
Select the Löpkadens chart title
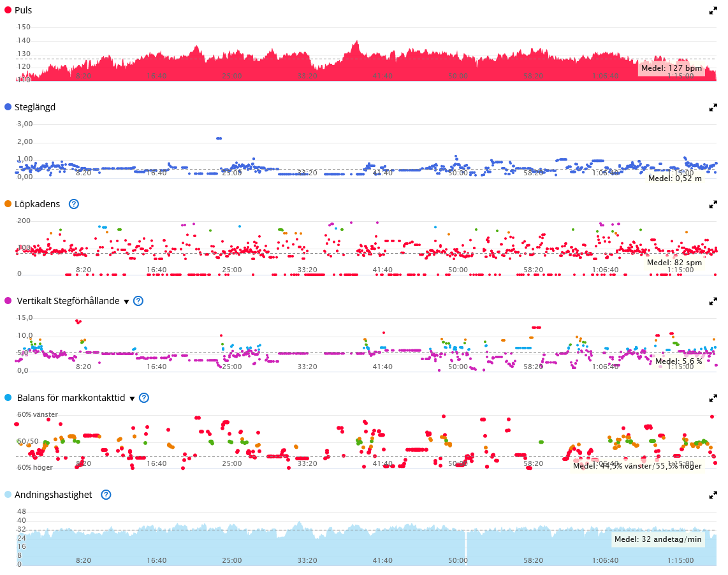pyautogui.click(x=37, y=204)
